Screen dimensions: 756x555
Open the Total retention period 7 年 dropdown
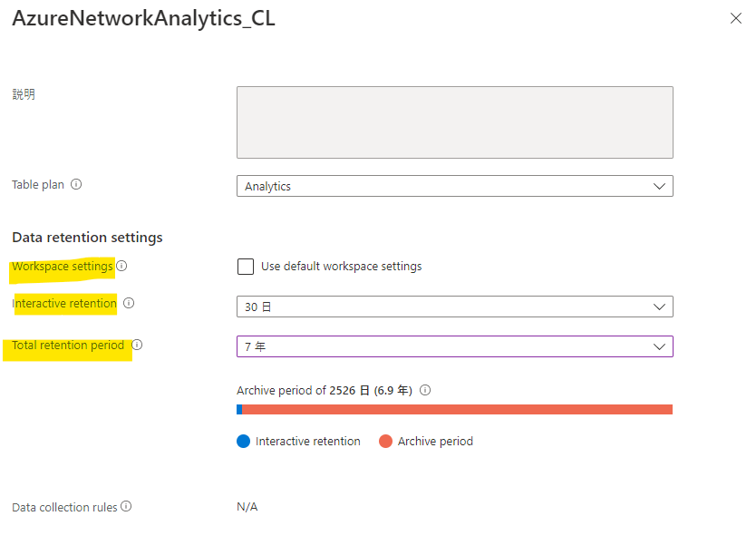click(455, 346)
